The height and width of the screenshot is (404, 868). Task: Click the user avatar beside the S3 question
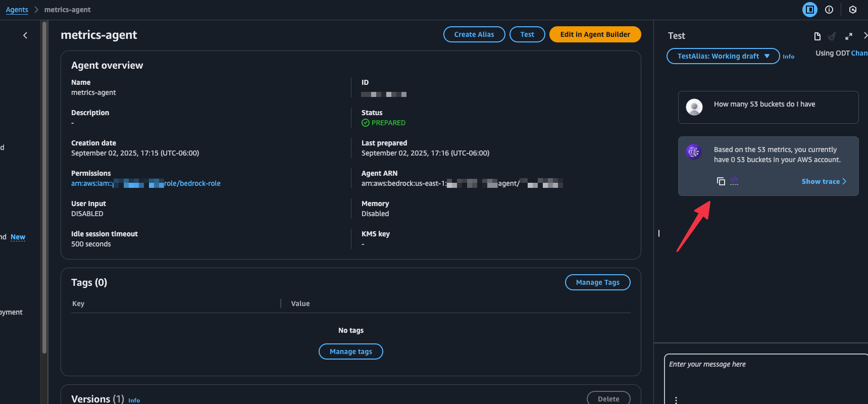pos(694,107)
